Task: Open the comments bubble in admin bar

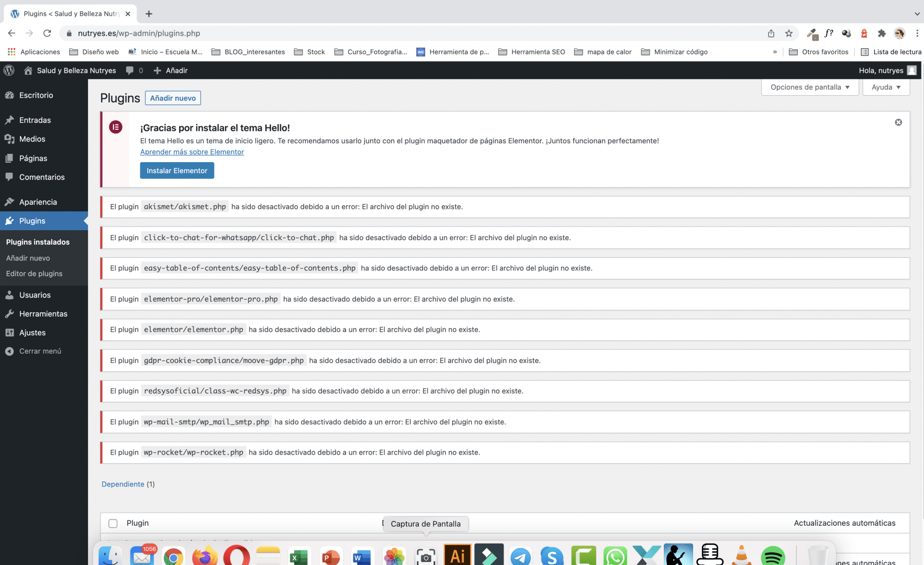Action: click(x=134, y=70)
